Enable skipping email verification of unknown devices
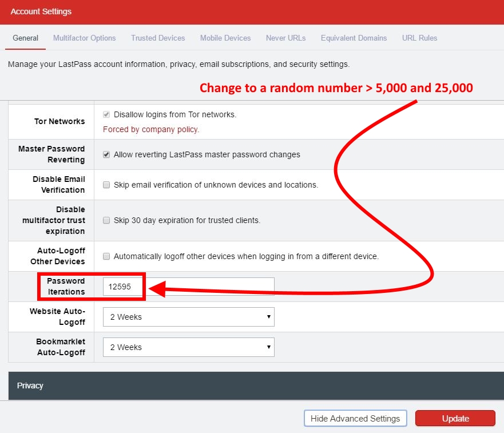 click(x=106, y=184)
